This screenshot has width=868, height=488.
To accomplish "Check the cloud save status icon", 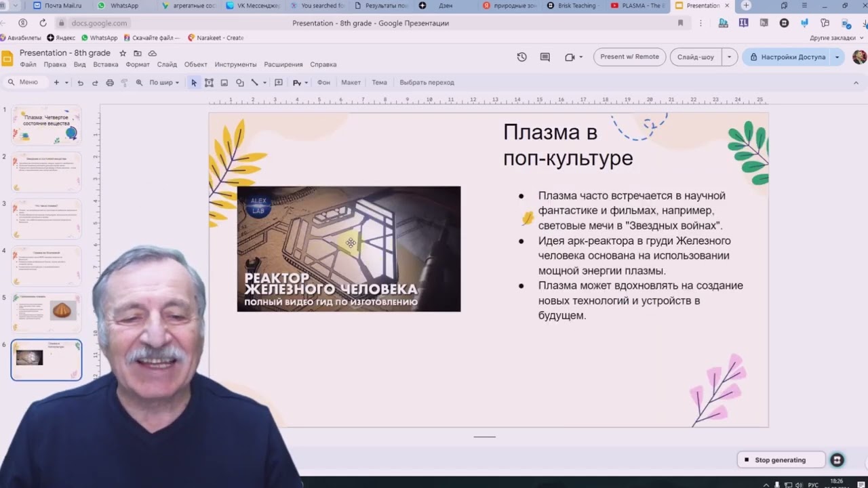I will click(153, 53).
